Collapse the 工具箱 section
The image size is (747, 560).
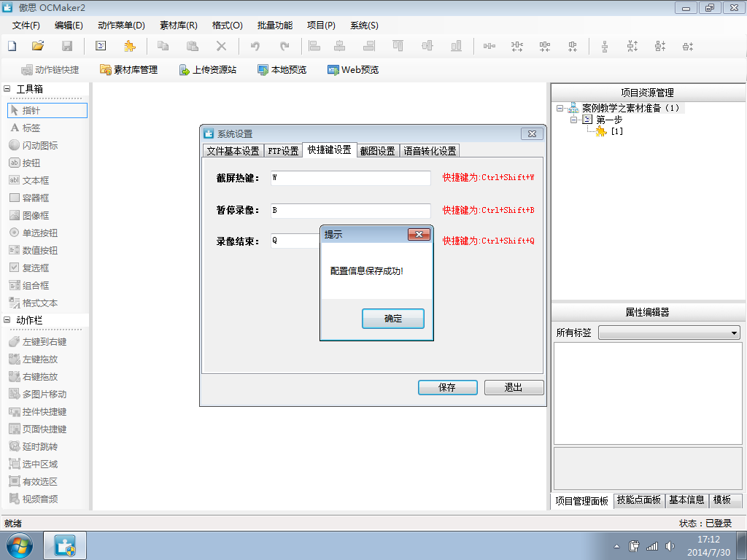(7, 88)
